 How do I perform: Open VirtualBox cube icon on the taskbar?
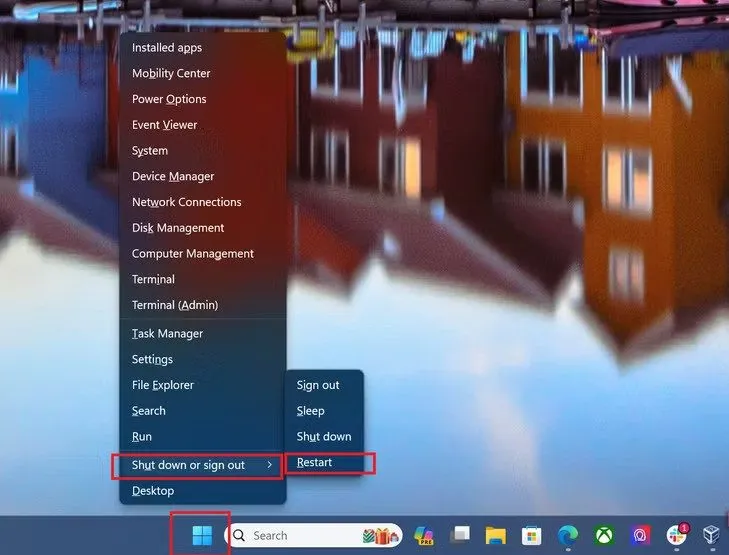711,535
